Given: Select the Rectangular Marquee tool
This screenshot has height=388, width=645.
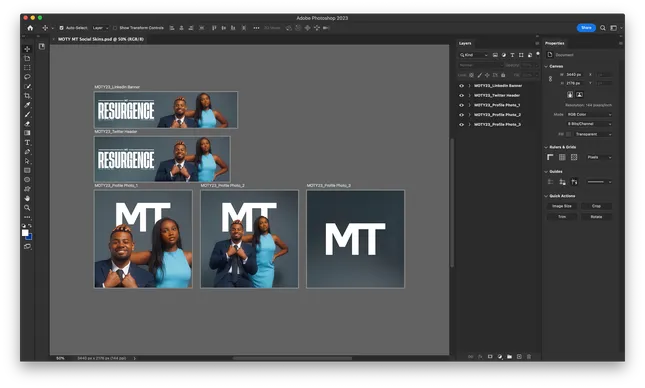Looking at the screenshot, I should (x=27, y=67).
